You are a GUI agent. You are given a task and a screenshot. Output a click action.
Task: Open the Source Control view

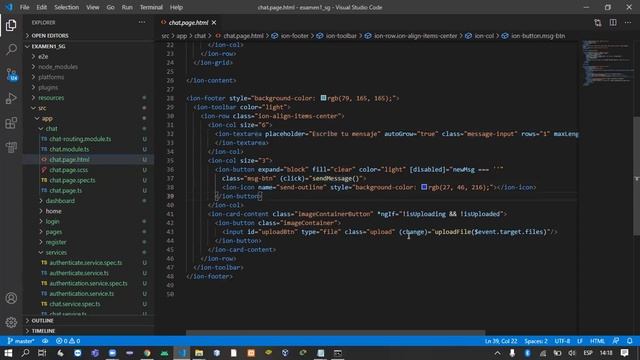pos(11,74)
